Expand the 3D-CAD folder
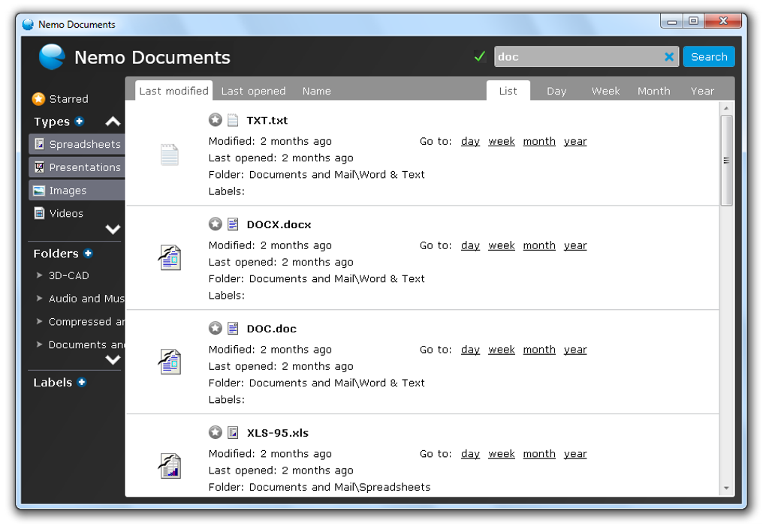The height and width of the screenshot is (532, 766). [x=39, y=275]
